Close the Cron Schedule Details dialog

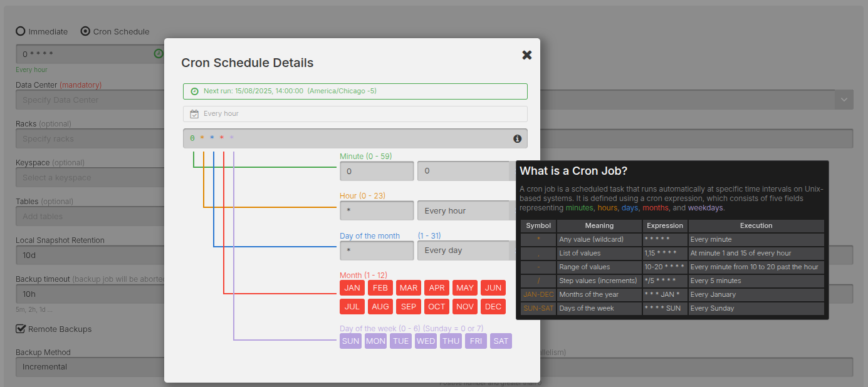point(526,55)
